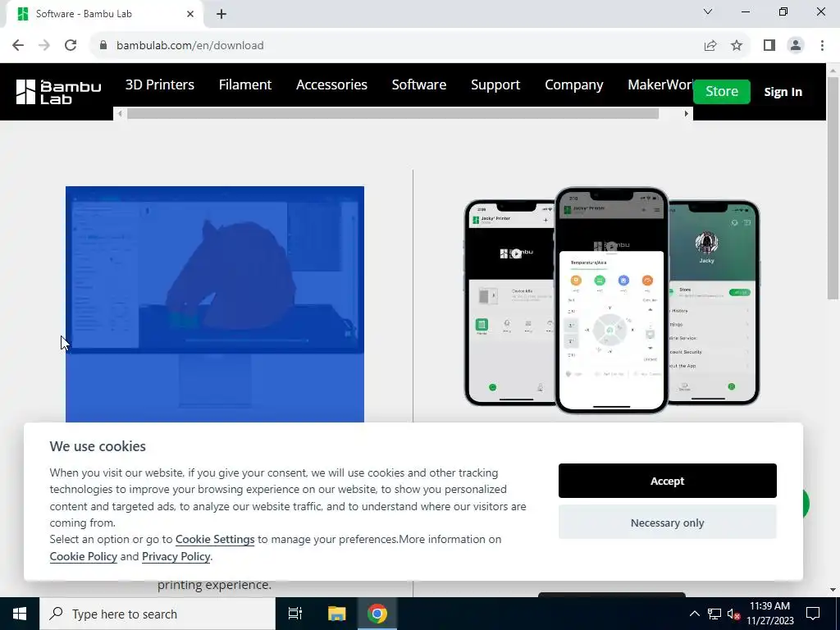Share this page via the share icon
The height and width of the screenshot is (630, 840).
click(x=710, y=46)
